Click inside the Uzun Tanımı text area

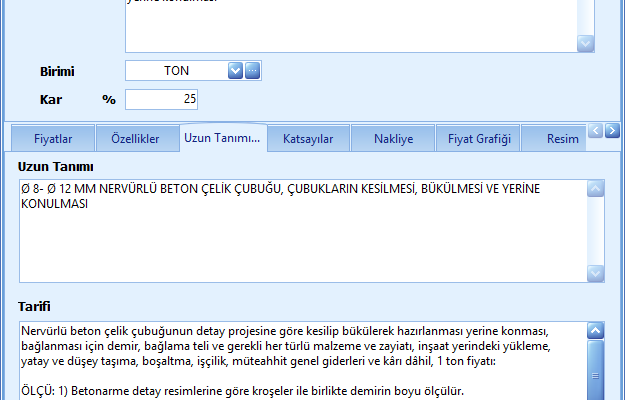click(x=300, y=240)
